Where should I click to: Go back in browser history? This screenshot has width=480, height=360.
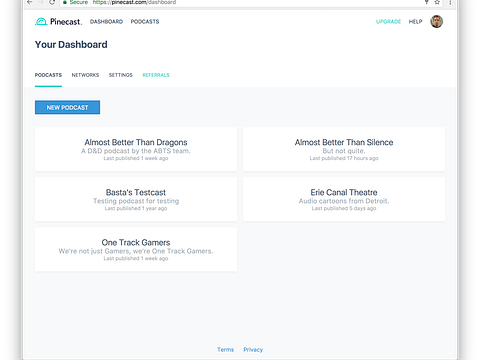coord(30,2)
